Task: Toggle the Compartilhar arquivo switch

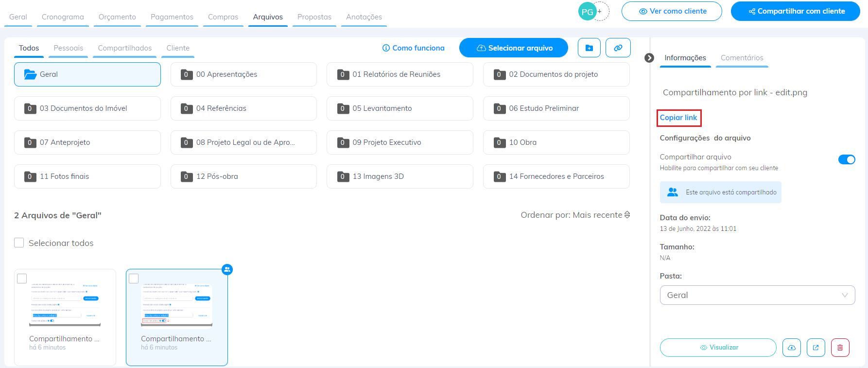Action: (x=847, y=159)
